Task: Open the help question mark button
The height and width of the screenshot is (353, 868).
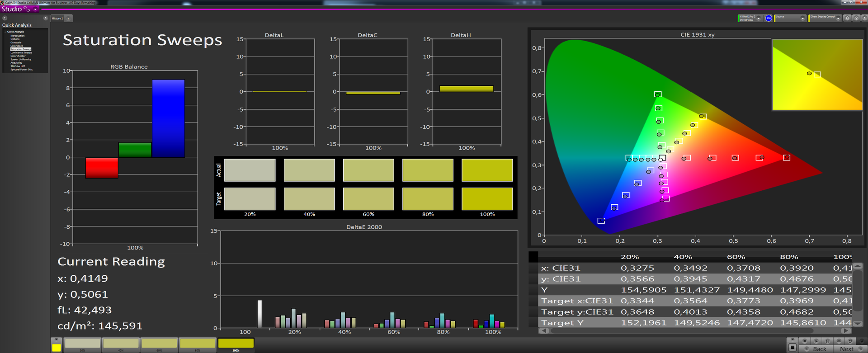Action: (x=856, y=18)
